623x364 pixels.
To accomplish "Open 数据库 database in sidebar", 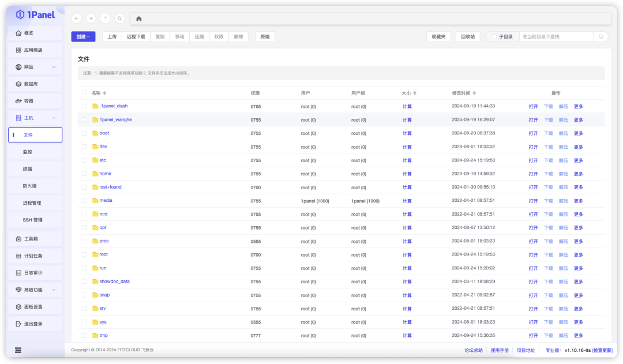I will tap(35, 84).
